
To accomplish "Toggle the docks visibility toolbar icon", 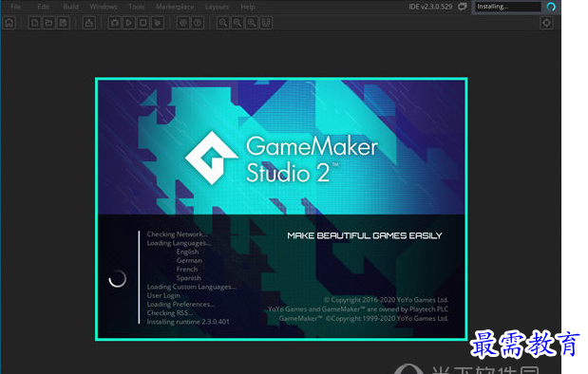I will (266, 23).
